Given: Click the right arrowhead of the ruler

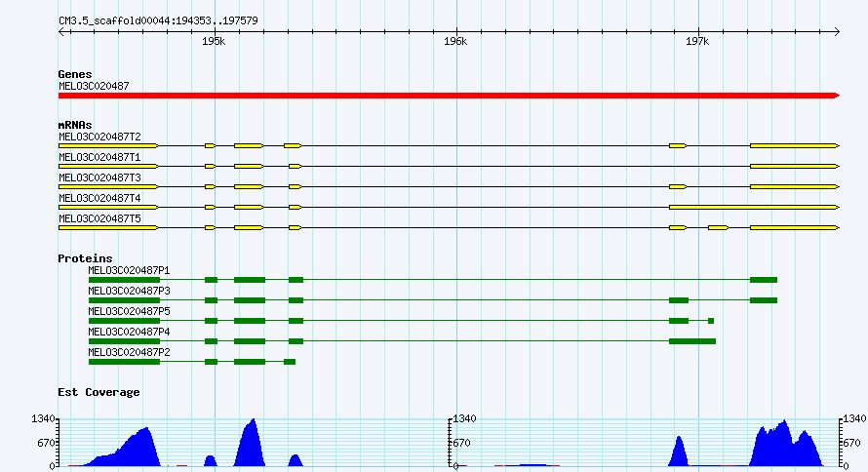Looking at the screenshot, I should (x=837, y=32).
